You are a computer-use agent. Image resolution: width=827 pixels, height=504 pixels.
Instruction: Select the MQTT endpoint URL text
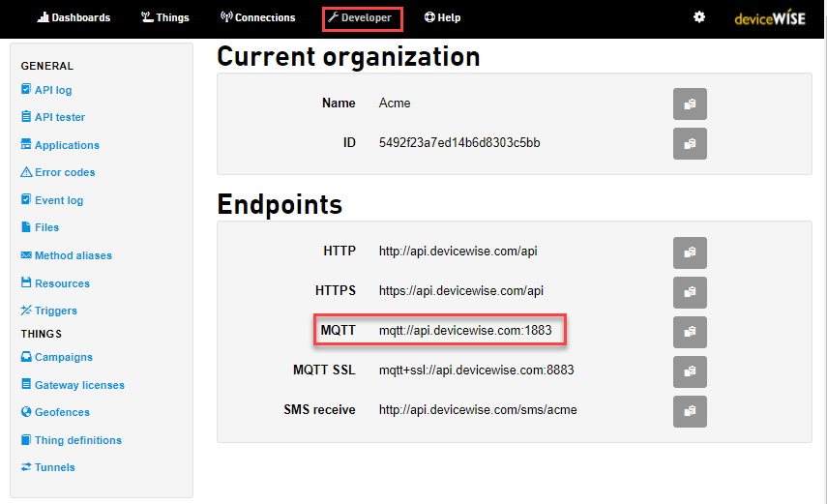pos(465,331)
